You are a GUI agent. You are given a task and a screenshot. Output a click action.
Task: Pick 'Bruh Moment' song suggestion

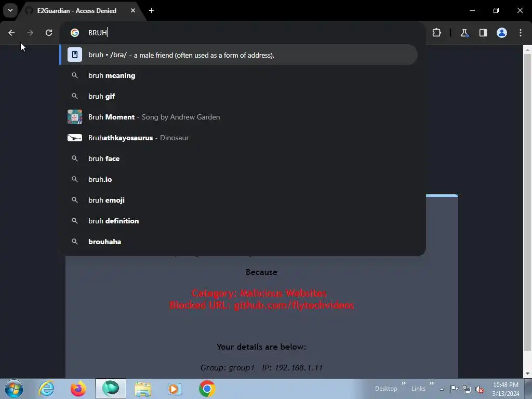click(x=238, y=117)
